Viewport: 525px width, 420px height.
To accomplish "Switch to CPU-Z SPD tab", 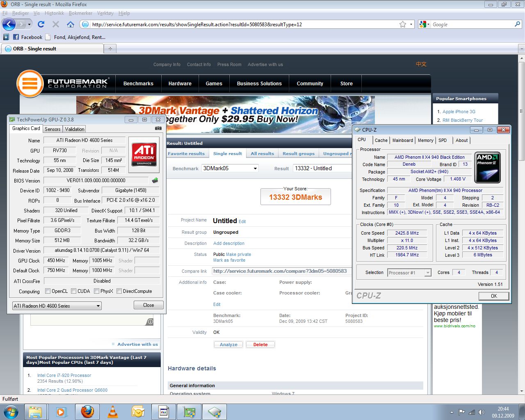I will click(443, 140).
